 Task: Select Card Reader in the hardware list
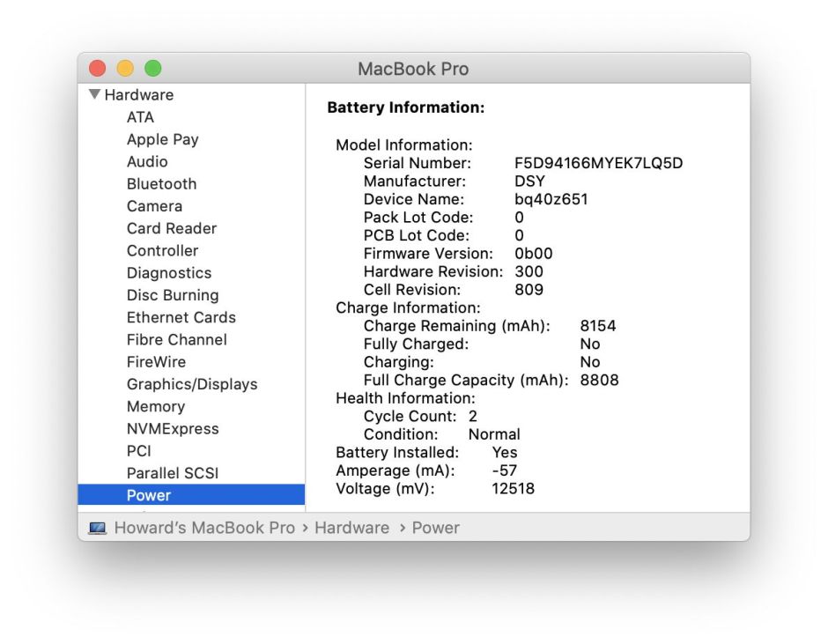click(172, 227)
